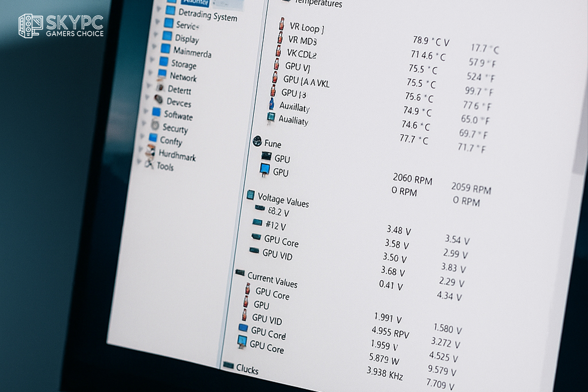The height and width of the screenshot is (392, 588).
Task: Select the Softwate tree item label
Action: tap(178, 116)
